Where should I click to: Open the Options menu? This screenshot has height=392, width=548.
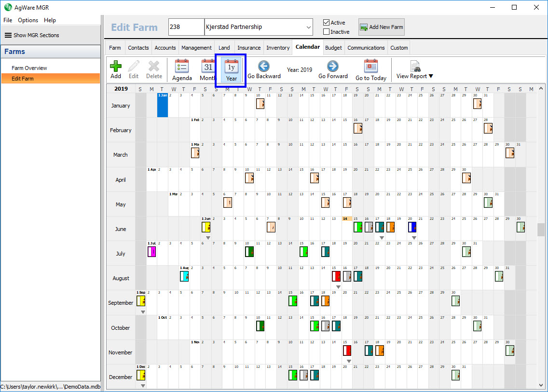coord(28,20)
